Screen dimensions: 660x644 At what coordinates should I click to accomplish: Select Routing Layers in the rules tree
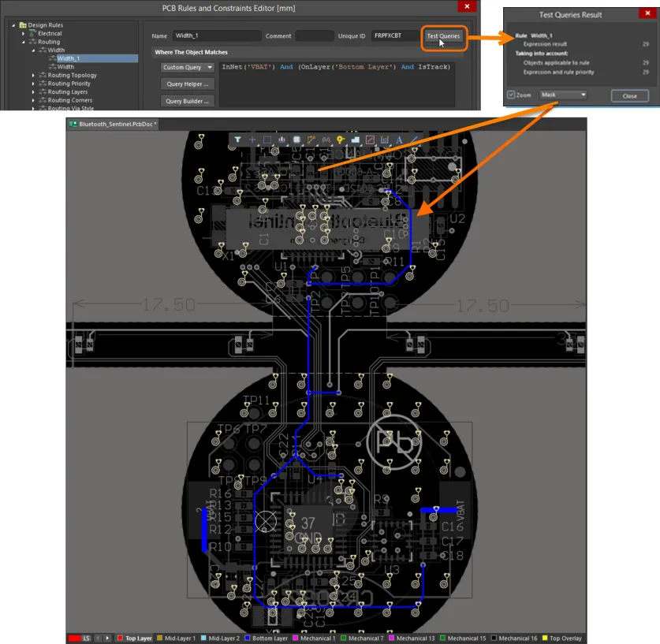tap(68, 91)
